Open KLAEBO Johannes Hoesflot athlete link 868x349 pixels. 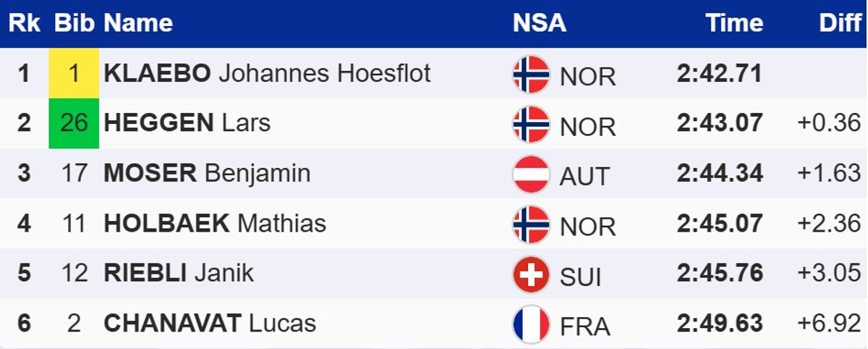(x=267, y=73)
